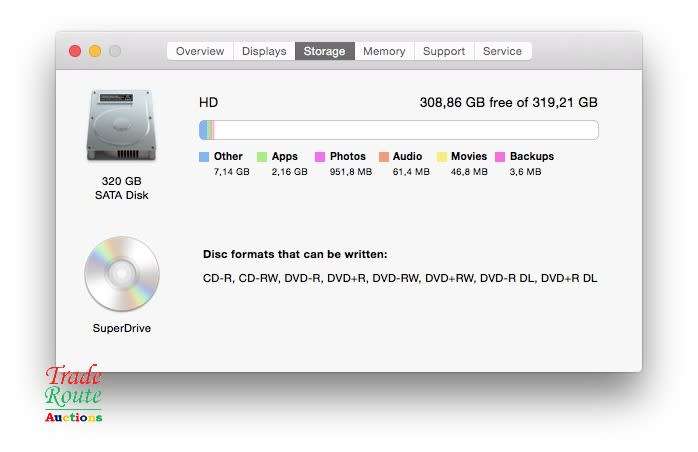This screenshot has height=452, width=698.
Task: Click the 'Audio' legend label
Action: pyautogui.click(x=407, y=156)
